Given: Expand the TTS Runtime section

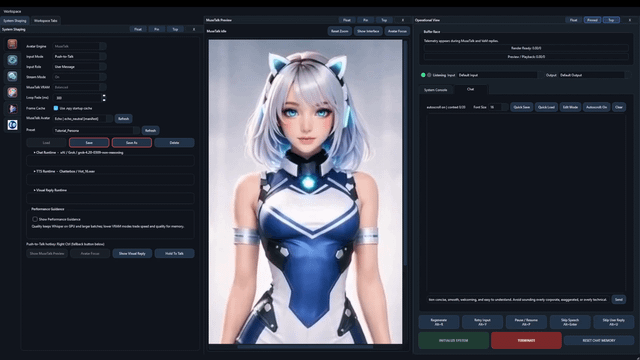Looking at the screenshot, I should pyautogui.click(x=64, y=171).
